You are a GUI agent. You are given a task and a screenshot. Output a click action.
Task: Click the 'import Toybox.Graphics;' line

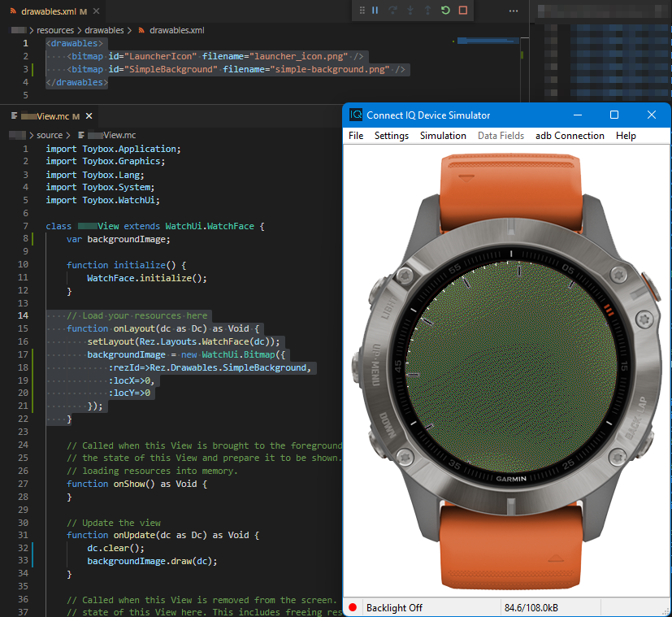click(x=106, y=161)
